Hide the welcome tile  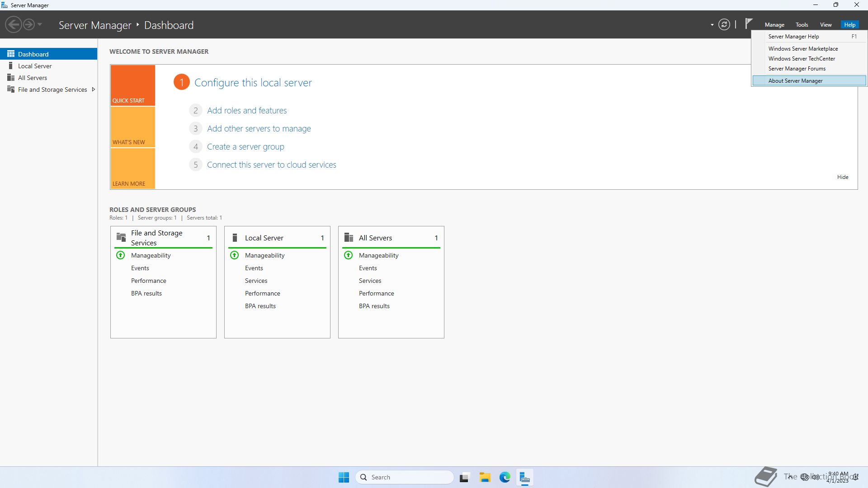click(843, 177)
